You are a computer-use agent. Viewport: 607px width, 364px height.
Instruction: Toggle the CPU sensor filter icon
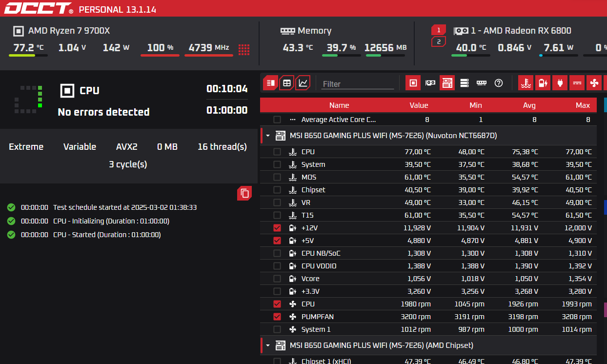[x=413, y=83]
